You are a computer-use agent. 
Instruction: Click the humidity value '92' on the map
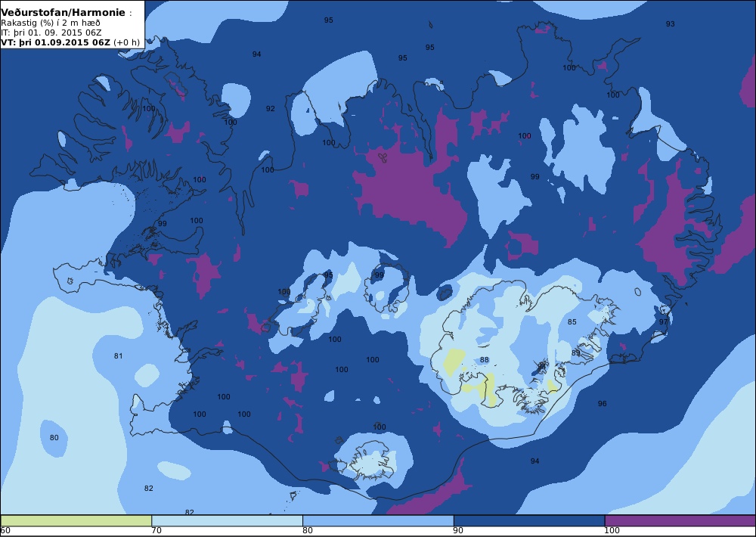click(x=271, y=109)
